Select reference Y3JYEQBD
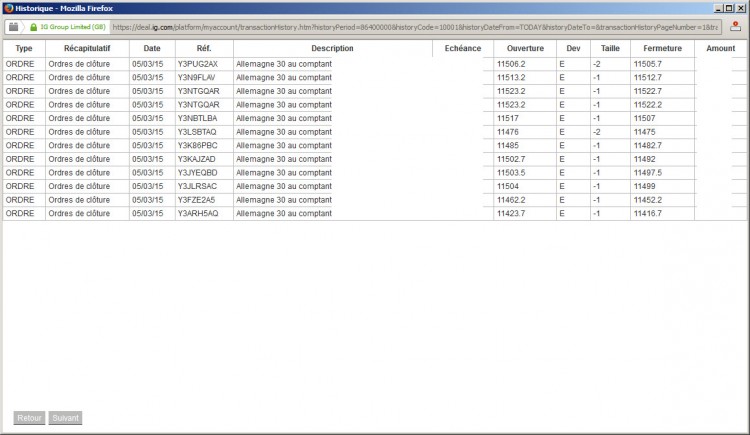Screen dimensions: 750x435 coord(197,173)
